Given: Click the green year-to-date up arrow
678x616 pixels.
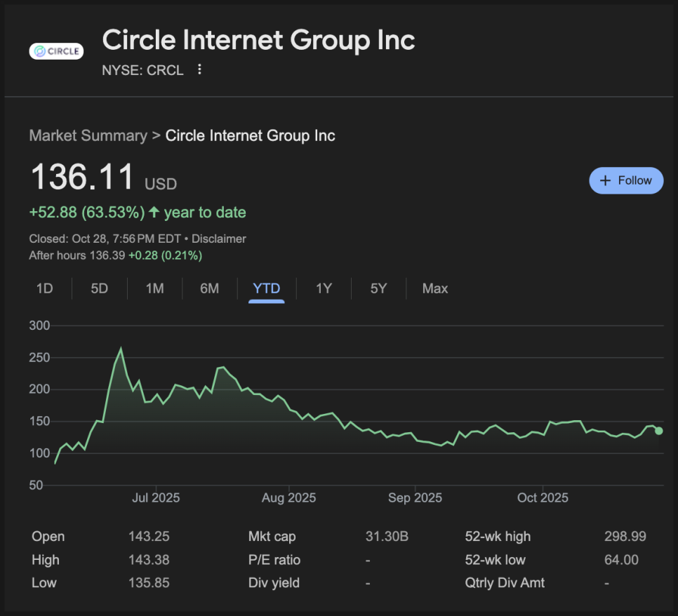Looking at the screenshot, I should tap(154, 212).
